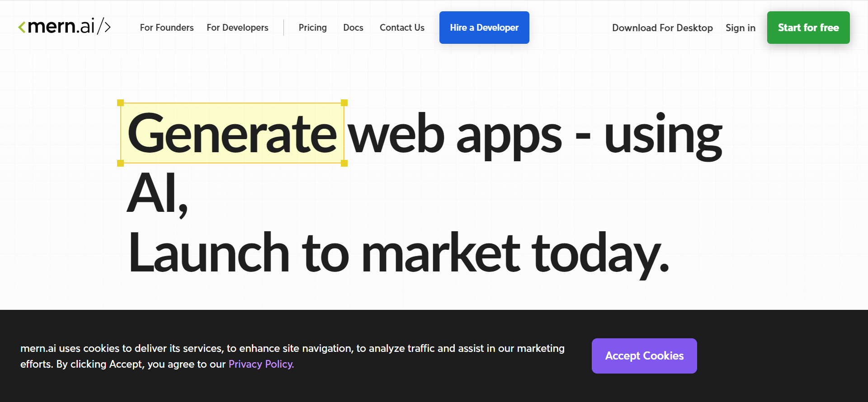
Task: Select Contact Us in the navigation
Action: pos(402,28)
